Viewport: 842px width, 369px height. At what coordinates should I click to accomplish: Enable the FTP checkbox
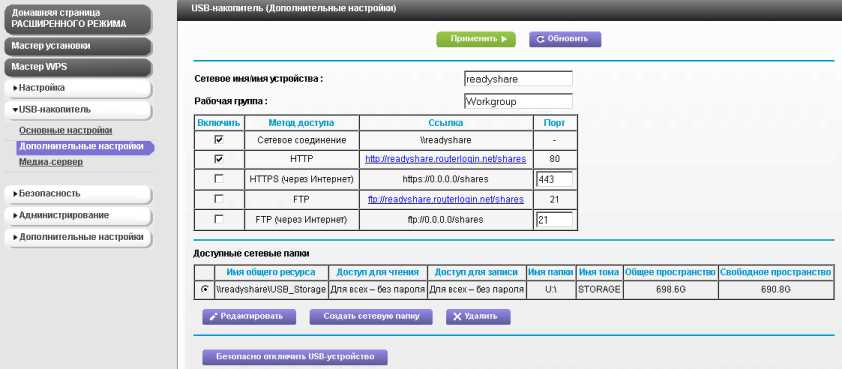219,199
